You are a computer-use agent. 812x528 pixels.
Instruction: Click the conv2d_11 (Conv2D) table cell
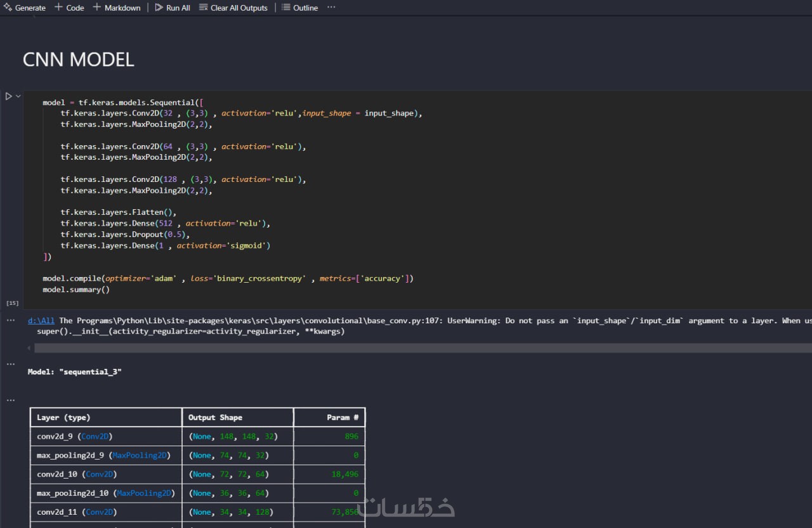click(106, 512)
